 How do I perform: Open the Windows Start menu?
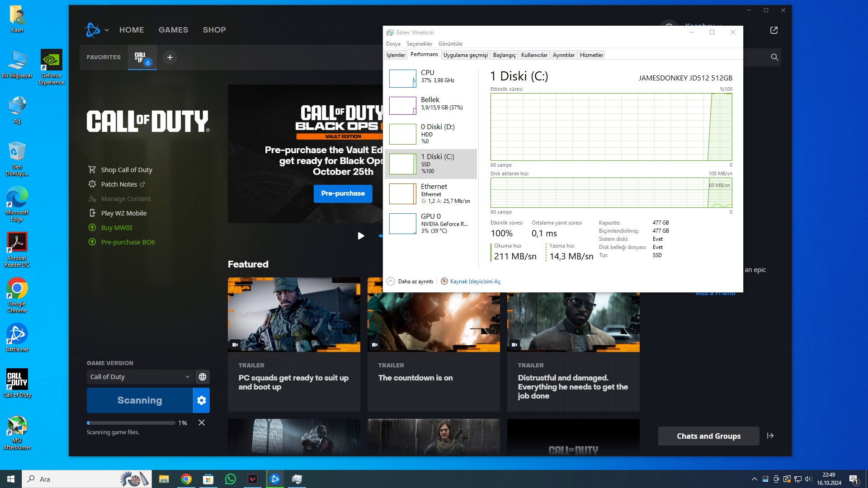[x=11, y=479]
